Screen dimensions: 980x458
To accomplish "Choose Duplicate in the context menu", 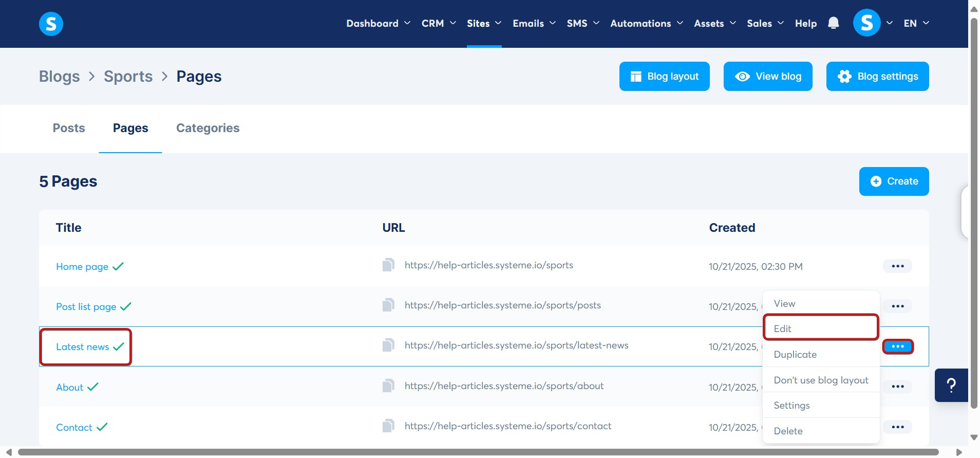I will [821, 354].
